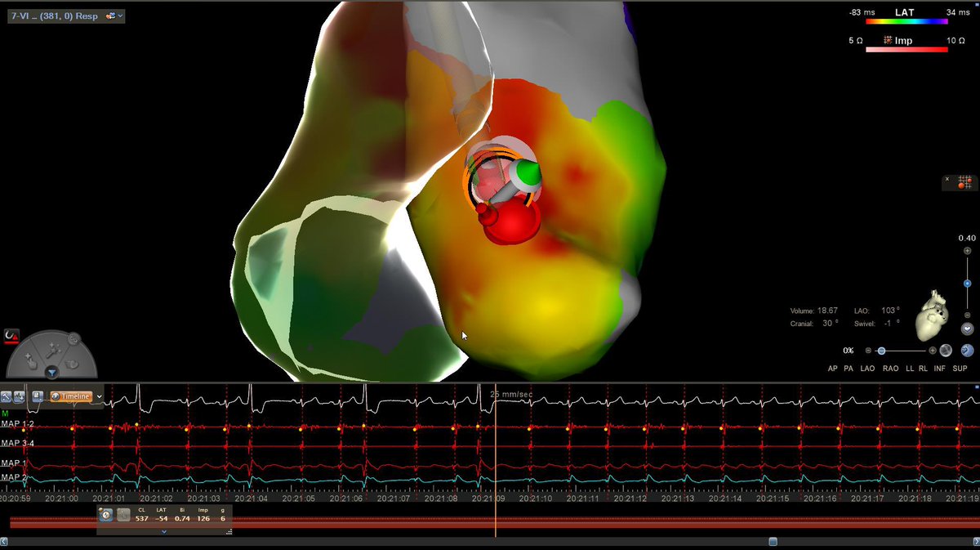Click the LAT value -54
Image resolution: width=980 pixels, height=550 pixels.
(x=162, y=519)
